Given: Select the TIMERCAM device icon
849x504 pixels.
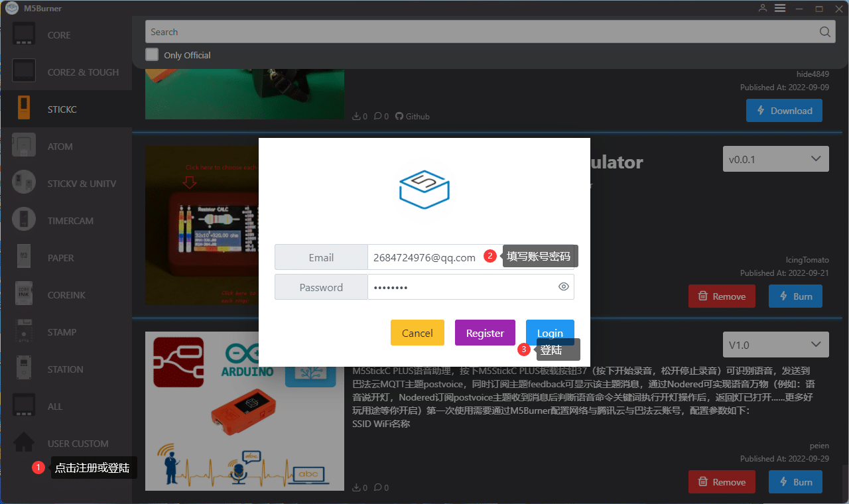Looking at the screenshot, I should [24, 221].
